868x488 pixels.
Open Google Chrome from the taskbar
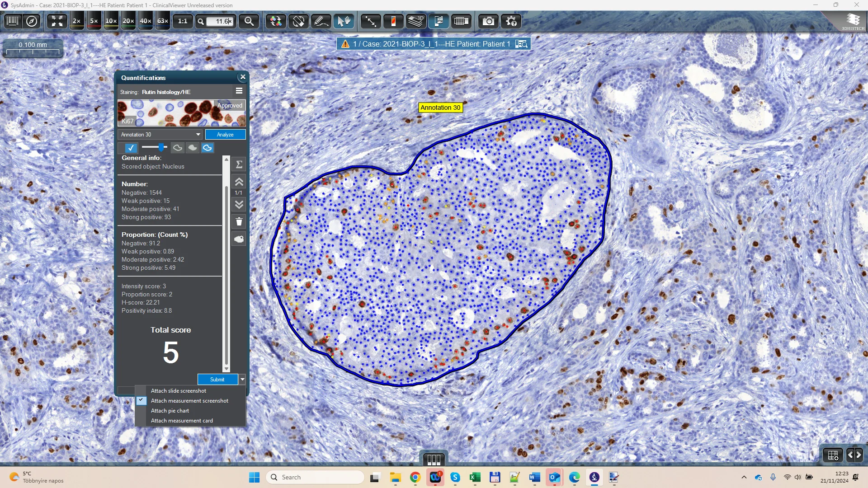point(415,477)
